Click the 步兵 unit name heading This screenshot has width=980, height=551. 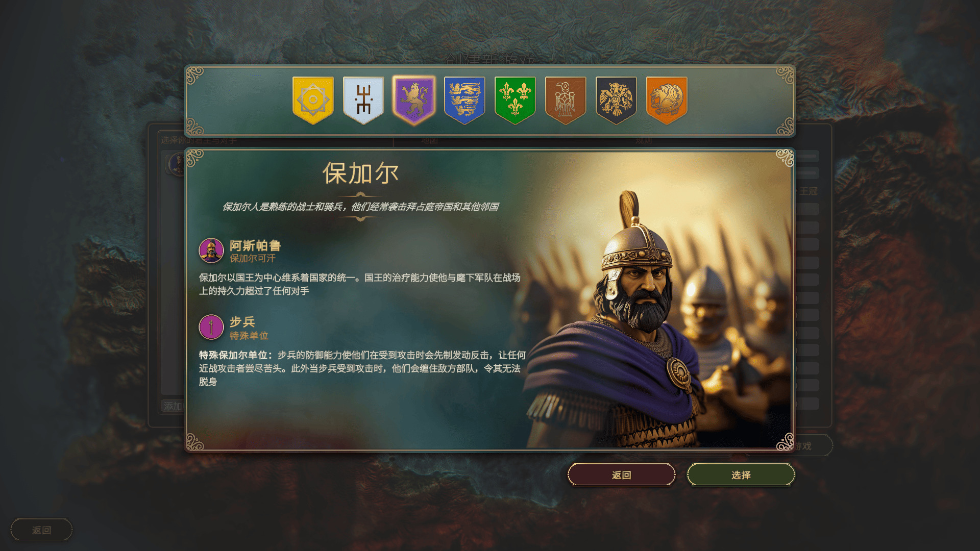pyautogui.click(x=242, y=321)
